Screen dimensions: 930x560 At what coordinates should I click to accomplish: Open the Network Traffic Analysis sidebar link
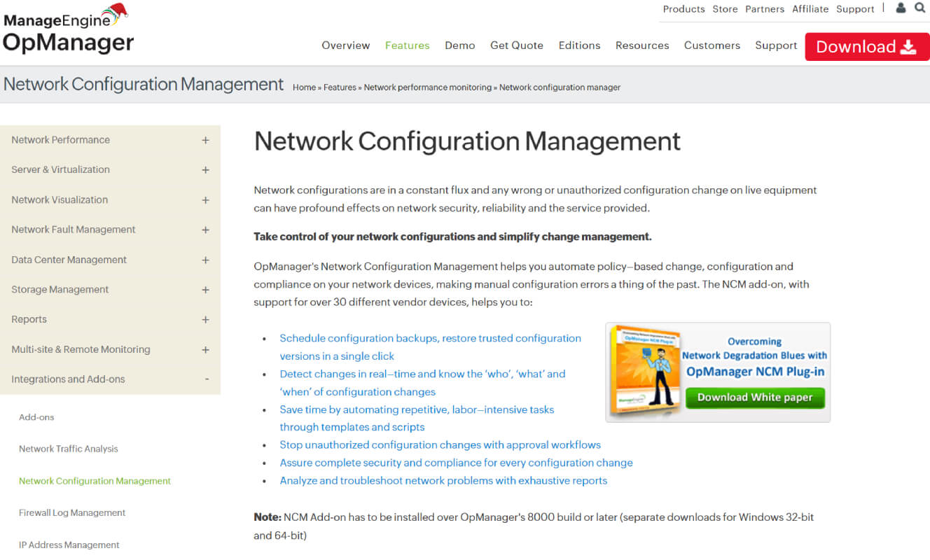point(69,449)
